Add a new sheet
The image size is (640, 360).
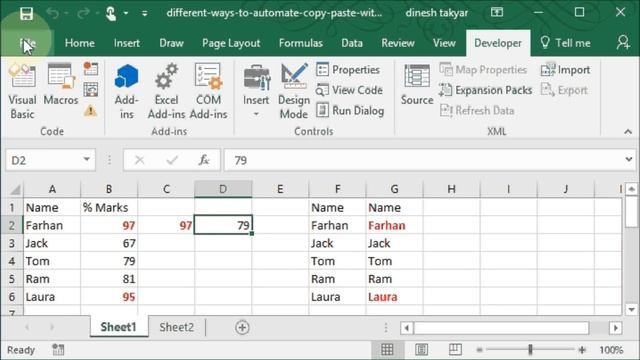(242, 327)
